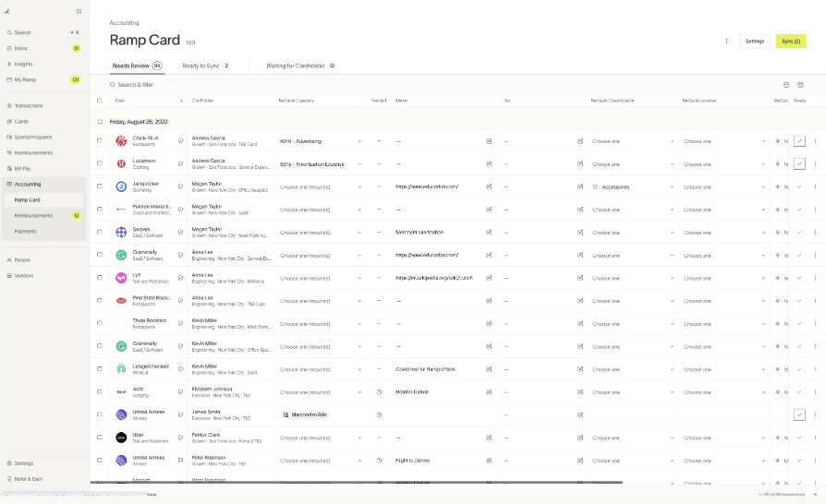Edit tax icon in United Airlines James Smith row
The width and height of the screenshot is (826, 504).
(580, 415)
